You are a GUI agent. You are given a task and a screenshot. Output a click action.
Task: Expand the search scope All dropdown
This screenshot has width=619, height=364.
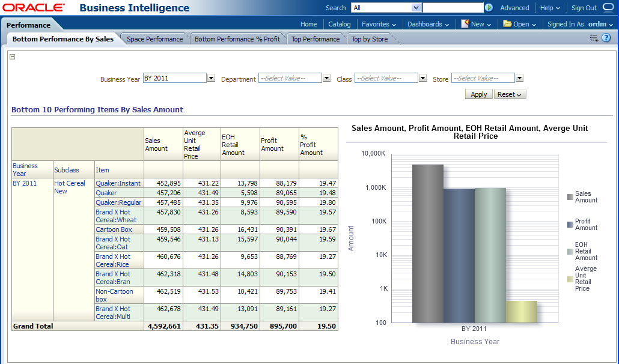click(x=416, y=8)
